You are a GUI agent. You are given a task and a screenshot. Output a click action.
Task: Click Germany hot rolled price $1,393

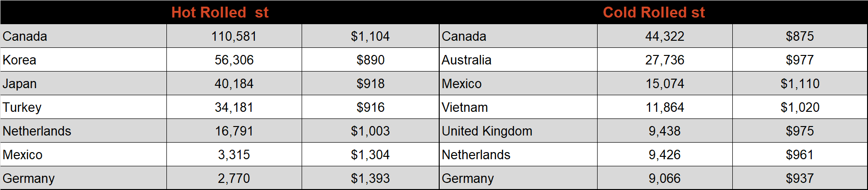[x=370, y=178]
